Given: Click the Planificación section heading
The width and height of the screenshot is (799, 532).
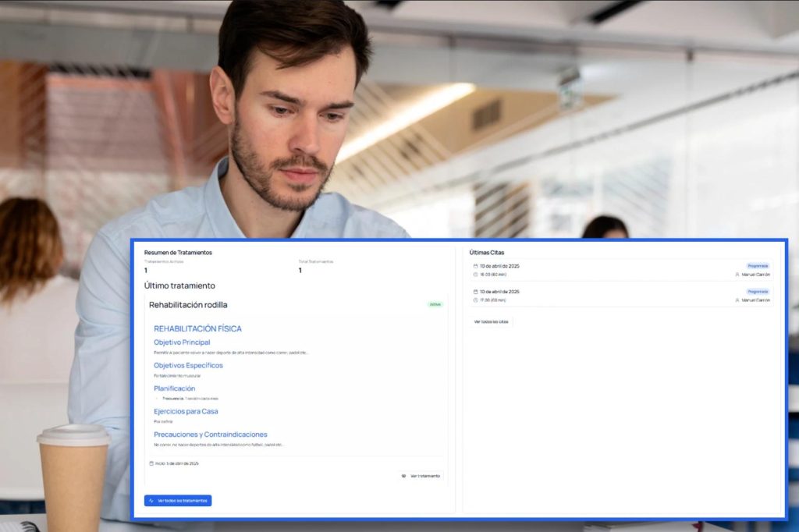Looking at the screenshot, I should point(175,388).
